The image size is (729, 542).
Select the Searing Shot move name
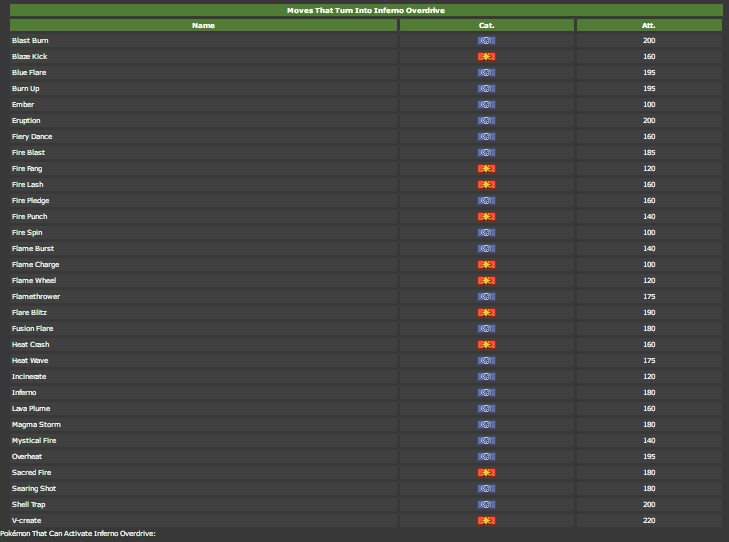[x=34, y=489]
